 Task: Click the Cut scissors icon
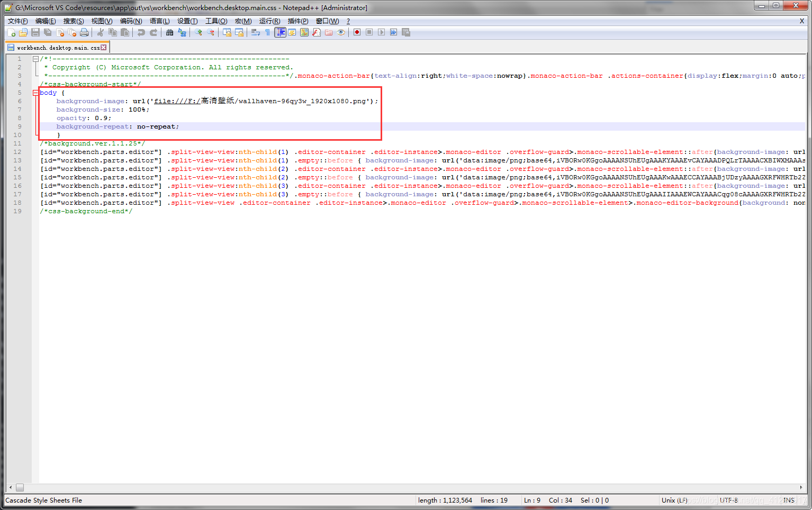[101, 32]
